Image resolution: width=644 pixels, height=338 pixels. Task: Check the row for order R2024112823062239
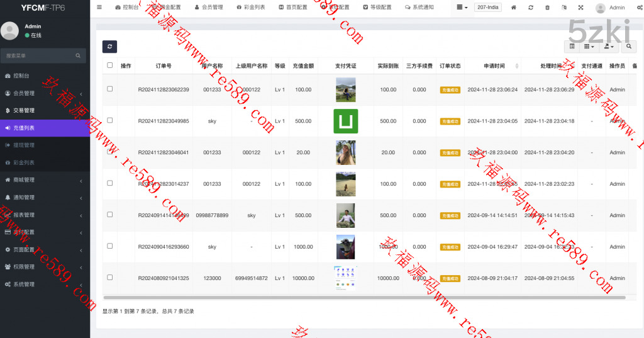click(x=110, y=89)
